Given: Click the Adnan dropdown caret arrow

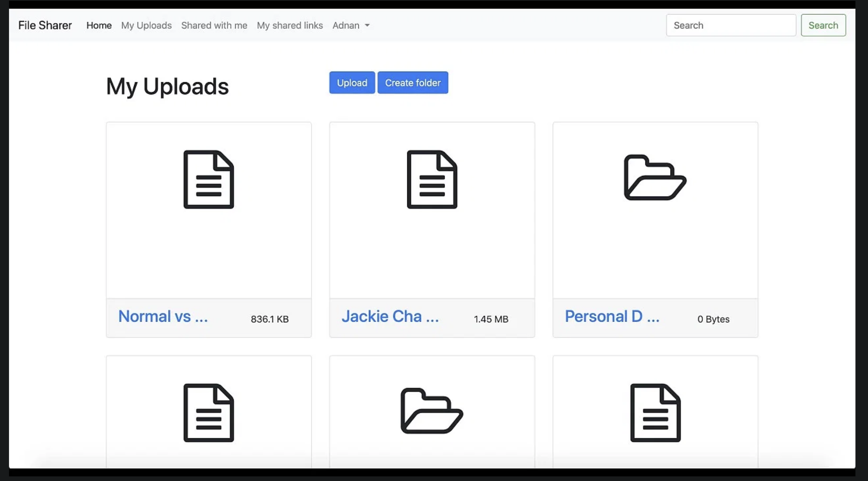Looking at the screenshot, I should pos(367,25).
